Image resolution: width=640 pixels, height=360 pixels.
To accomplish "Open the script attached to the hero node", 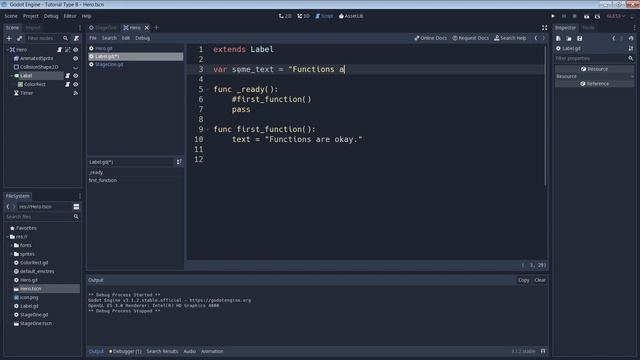I will (60, 49).
